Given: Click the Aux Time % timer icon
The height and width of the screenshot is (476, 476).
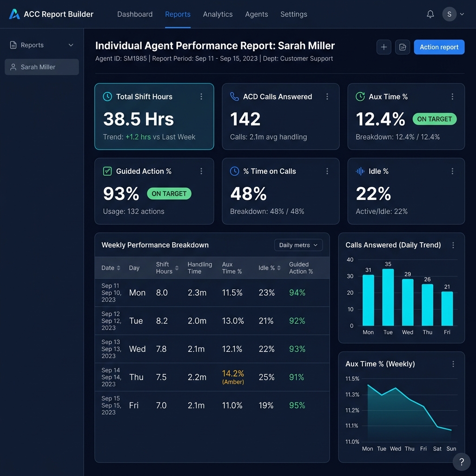Looking at the screenshot, I should point(360,97).
